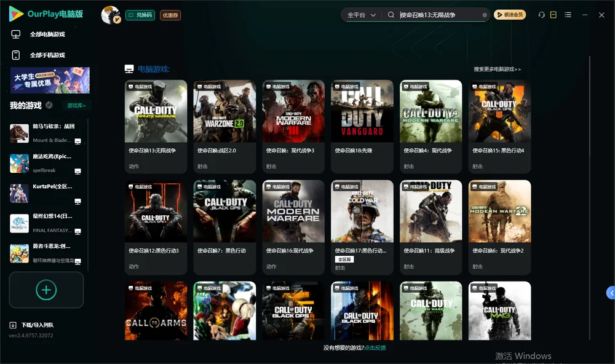The height and width of the screenshot is (364, 615).
Task: Click the refresh icon next to 我的游戏
Action: [49, 105]
